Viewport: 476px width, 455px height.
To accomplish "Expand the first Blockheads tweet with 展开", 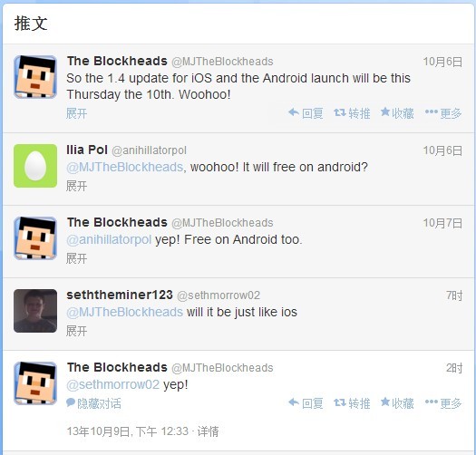I will click(76, 113).
